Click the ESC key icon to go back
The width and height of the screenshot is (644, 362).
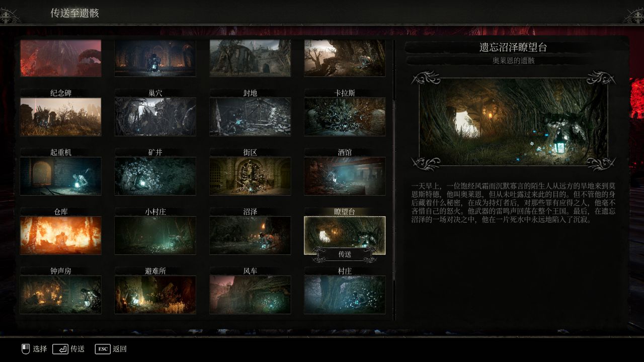point(103,349)
